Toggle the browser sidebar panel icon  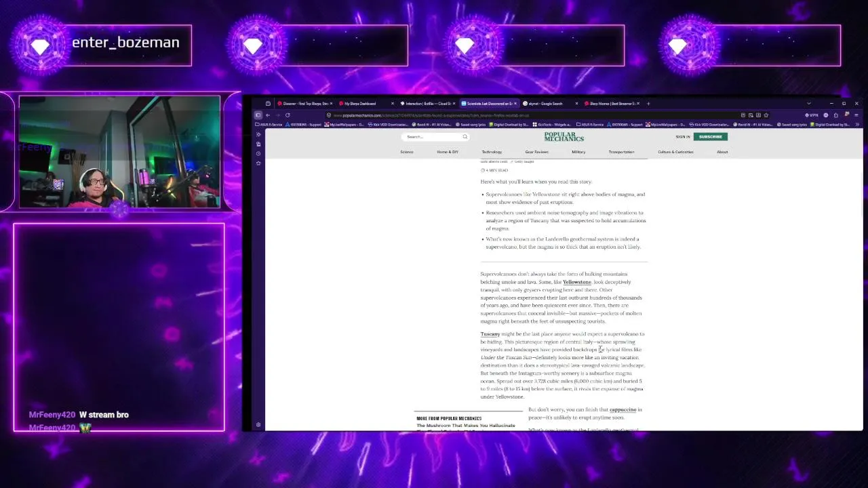pos(258,115)
